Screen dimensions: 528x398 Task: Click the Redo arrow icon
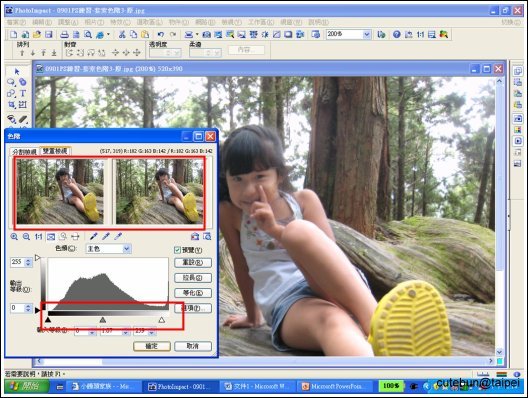[173, 34]
